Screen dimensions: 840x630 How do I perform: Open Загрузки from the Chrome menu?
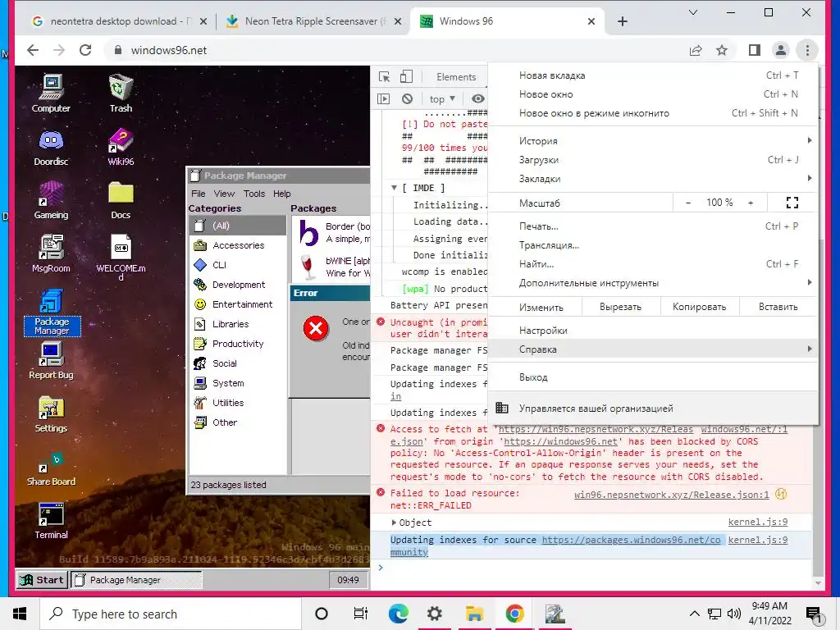(652, 160)
